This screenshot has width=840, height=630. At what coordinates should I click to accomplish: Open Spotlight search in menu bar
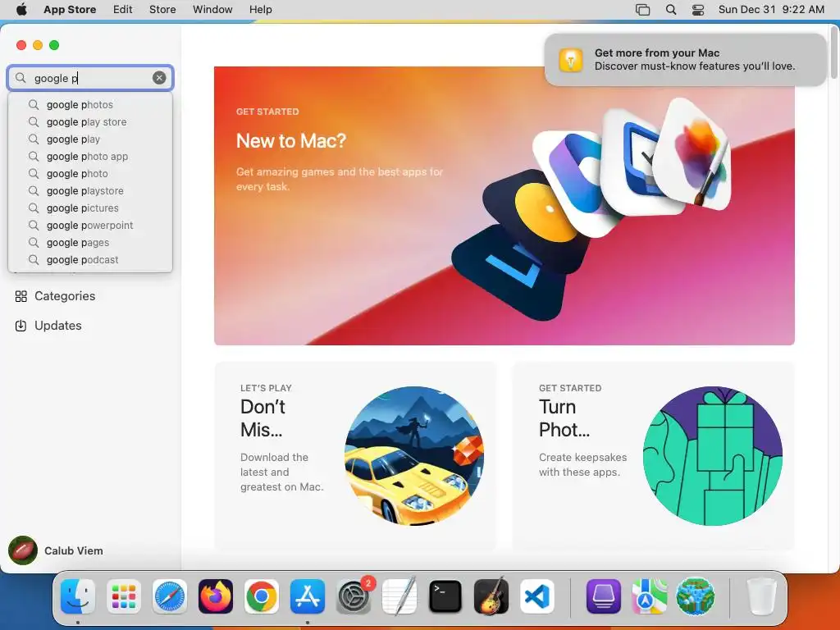point(671,10)
